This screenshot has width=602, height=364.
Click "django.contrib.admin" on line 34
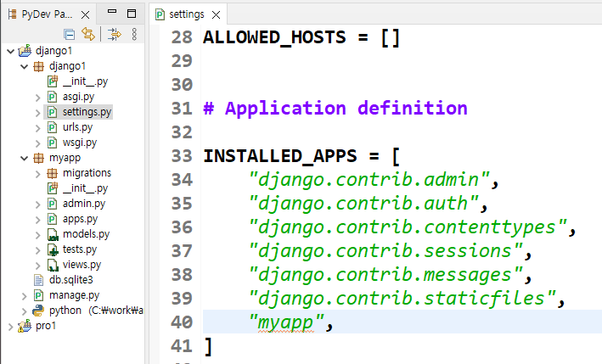[x=369, y=180]
